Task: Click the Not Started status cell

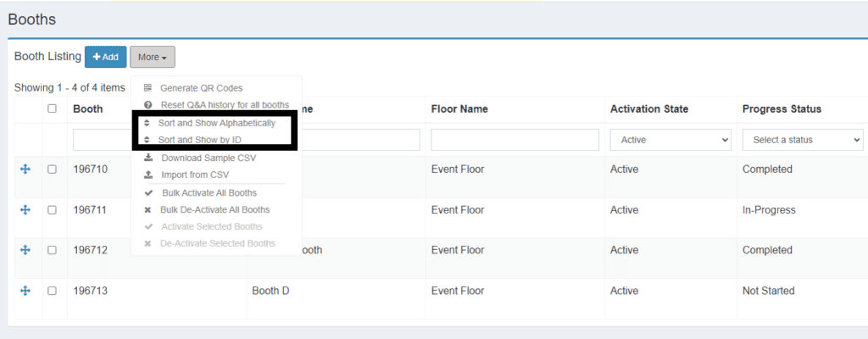Action: pos(768,291)
